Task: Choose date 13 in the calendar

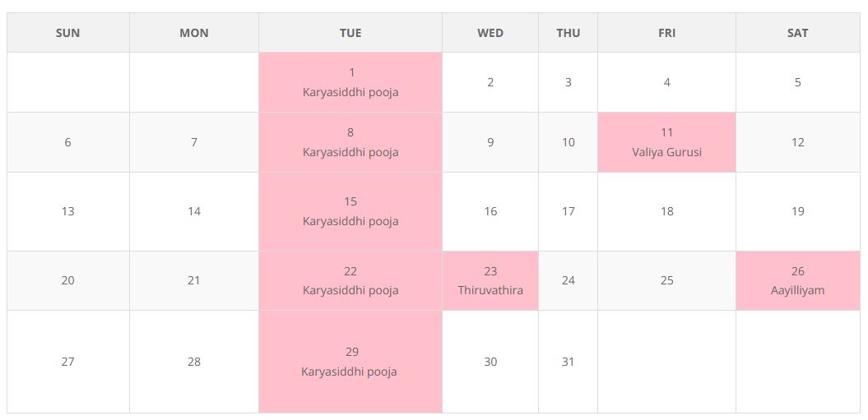Action: [x=67, y=211]
